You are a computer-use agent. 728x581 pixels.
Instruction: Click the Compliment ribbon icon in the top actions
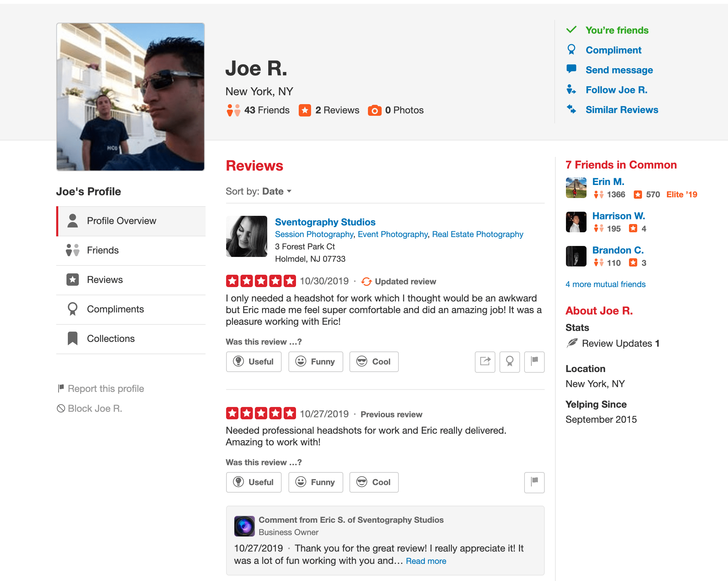click(x=571, y=50)
